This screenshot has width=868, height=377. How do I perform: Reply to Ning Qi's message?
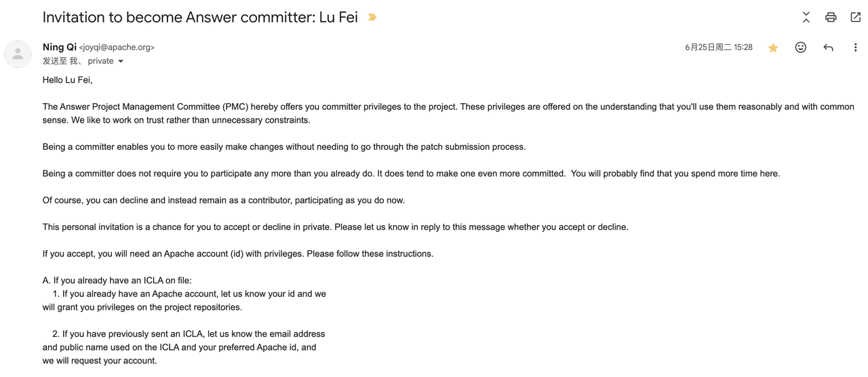point(828,47)
